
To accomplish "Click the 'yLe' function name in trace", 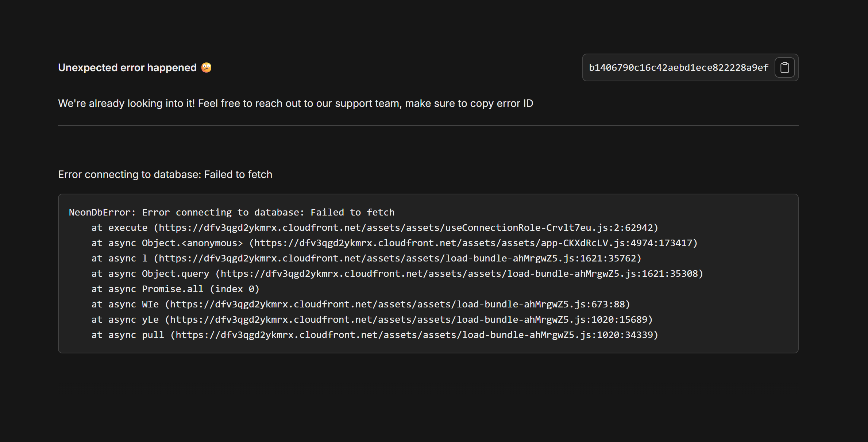I will 150,319.
